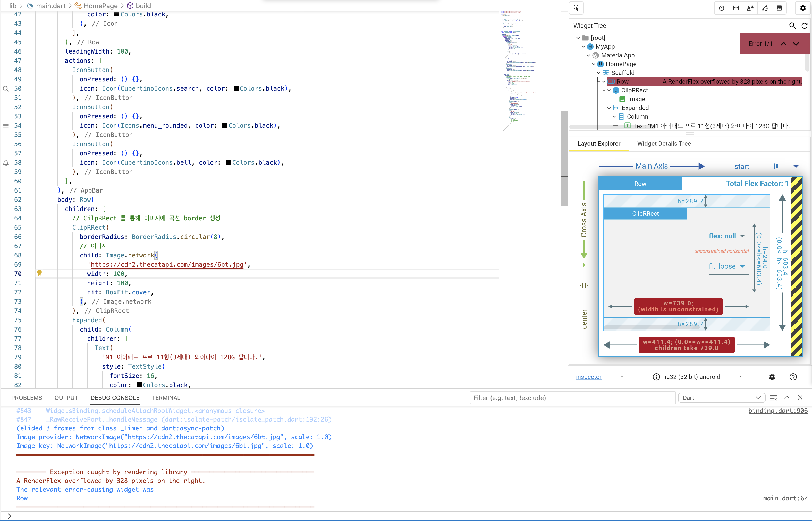Click the main.dart breadcrumb
The height and width of the screenshot is (521, 812).
[x=51, y=6]
